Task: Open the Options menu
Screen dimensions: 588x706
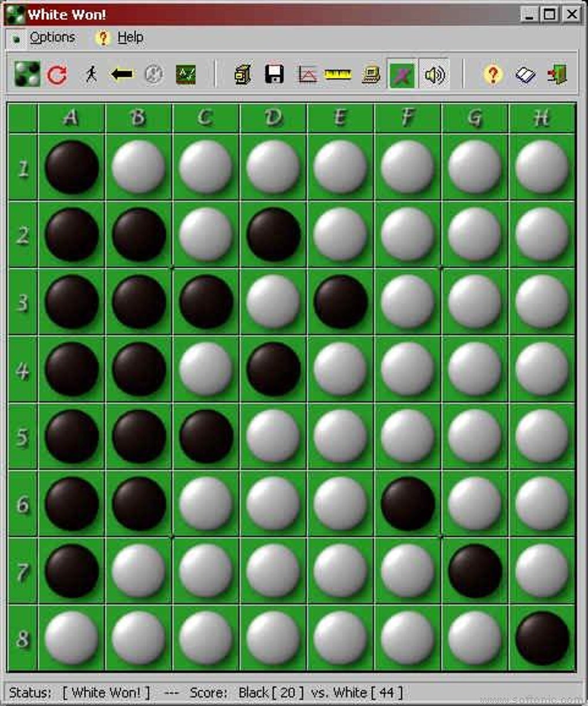Action: pyautogui.click(x=52, y=37)
